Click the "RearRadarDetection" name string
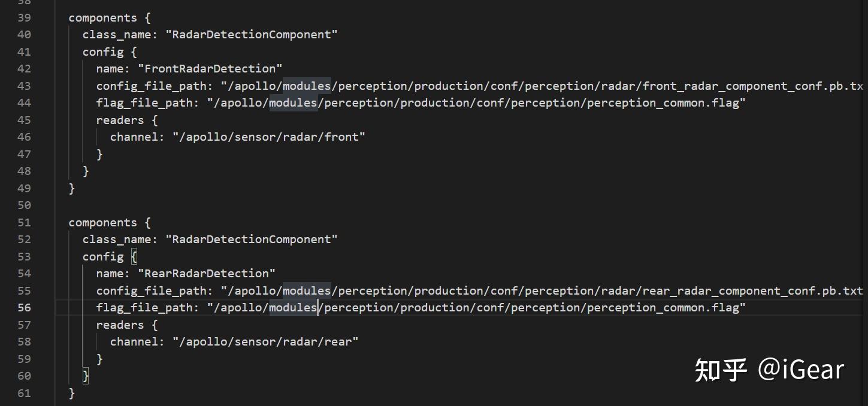This screenshot has width=868, height=406. pyautogui.click(x=207, y=273)
